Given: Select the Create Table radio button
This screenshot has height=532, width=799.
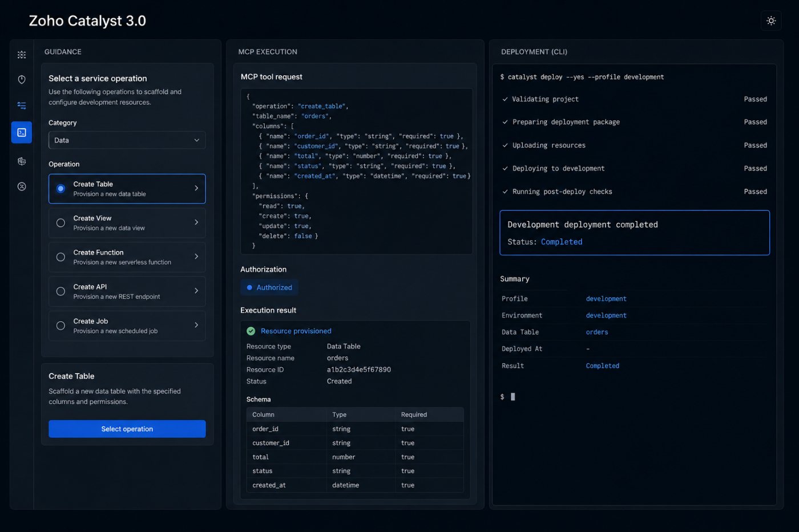Looking at the screenshot, I should click(60, 189).
